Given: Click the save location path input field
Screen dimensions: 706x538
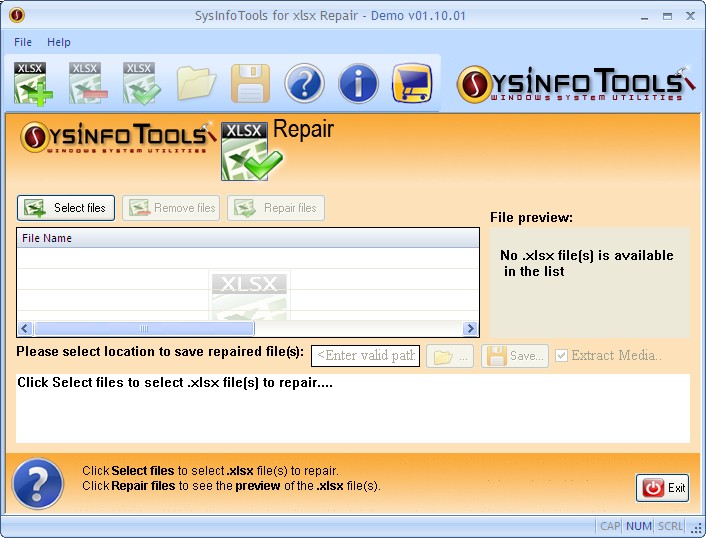Looking at the screenshot, I should pyautogui.click(x=365, y=356).
